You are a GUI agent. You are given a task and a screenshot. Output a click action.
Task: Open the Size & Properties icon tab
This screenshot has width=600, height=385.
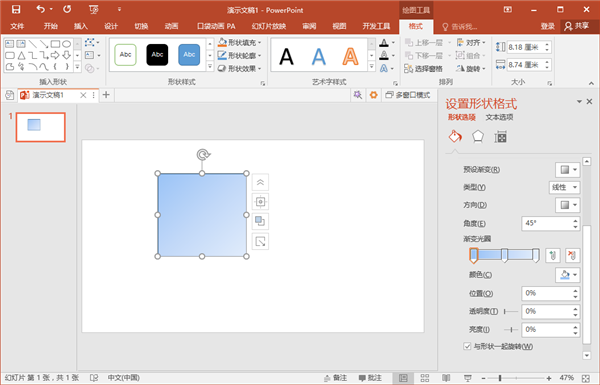tap(500, 137)
